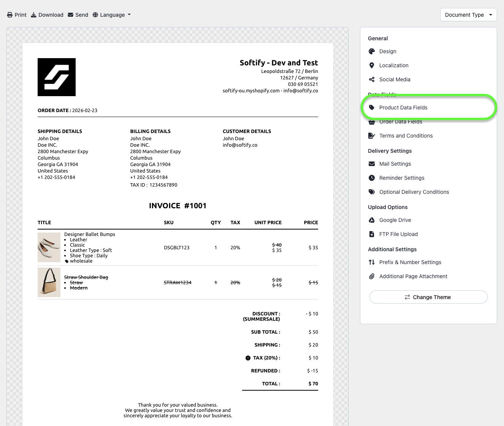This screenshot has height=426, width=504.
Task: Click the Social Media share icon
Action: click(372, 79)
